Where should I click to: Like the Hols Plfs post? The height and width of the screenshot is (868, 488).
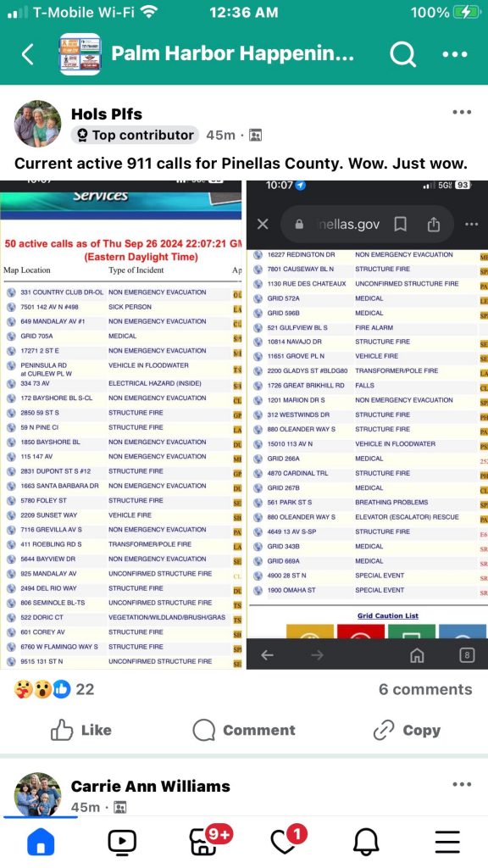pos(80,730)
